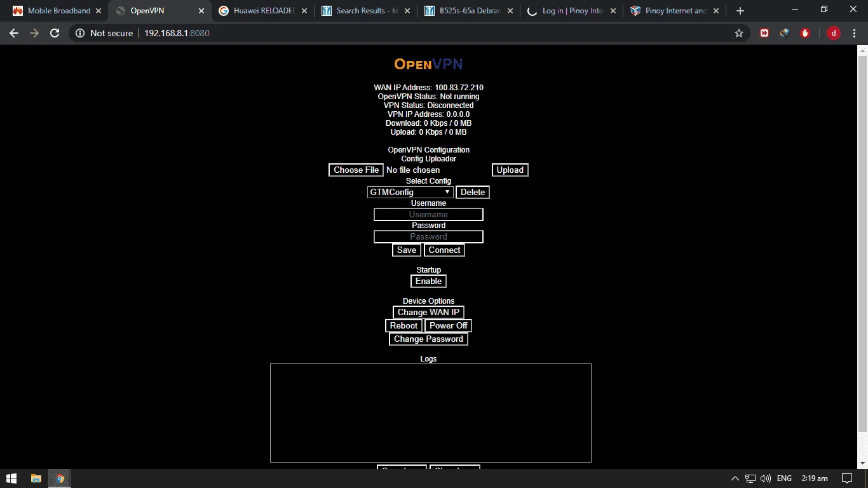Click the Change Password button

428,339
